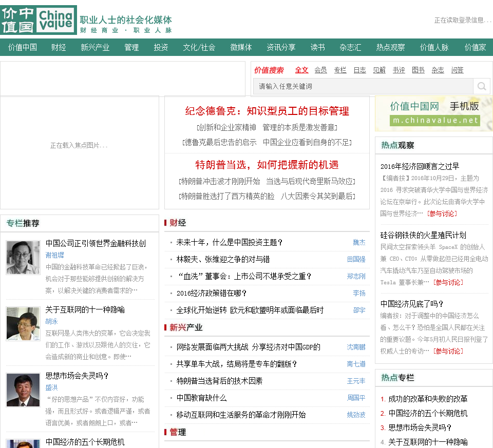Open the 价值人脉 nav menu item
Viewport: 493px width, 448px height.
point(434,47)
